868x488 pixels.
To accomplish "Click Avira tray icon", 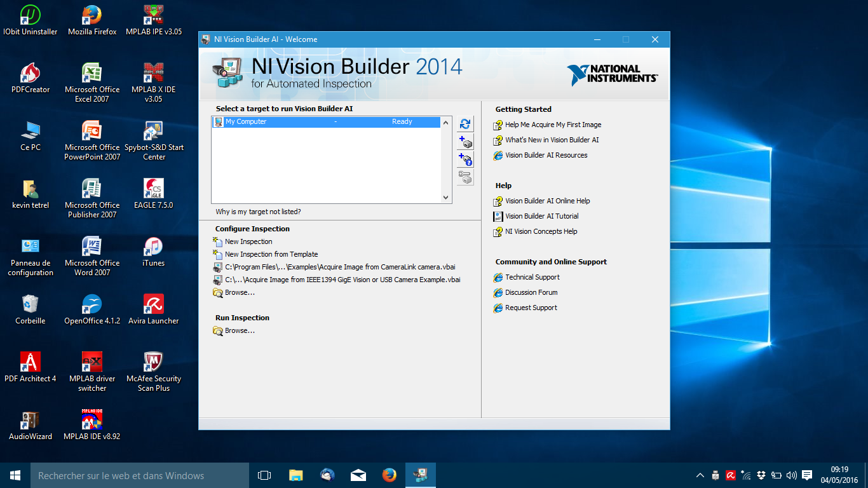I will [731, 475].
